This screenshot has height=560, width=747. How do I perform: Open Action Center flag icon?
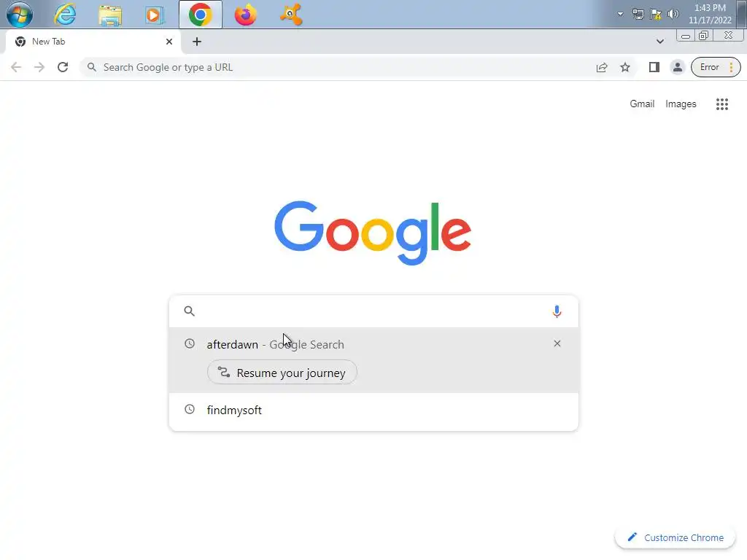point(656,15)
